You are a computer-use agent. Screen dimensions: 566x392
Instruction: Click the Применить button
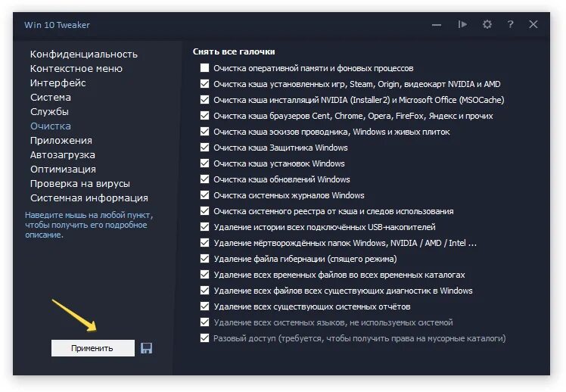pos(92,348)
